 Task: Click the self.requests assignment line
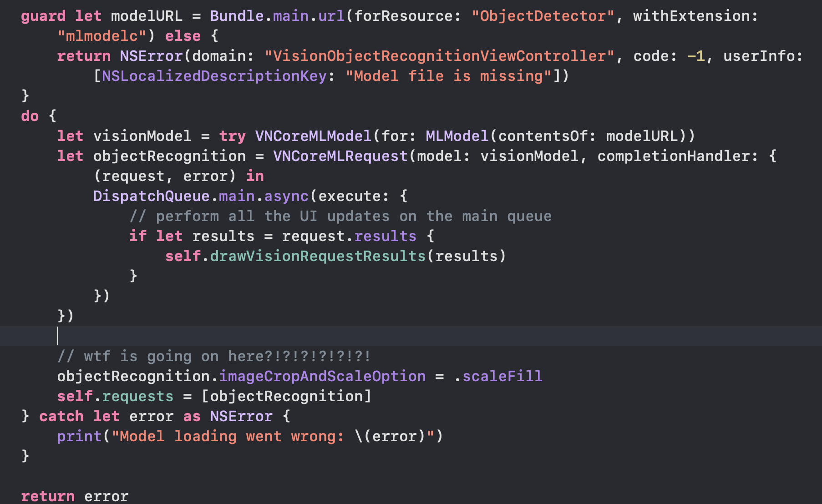(214, 396)
